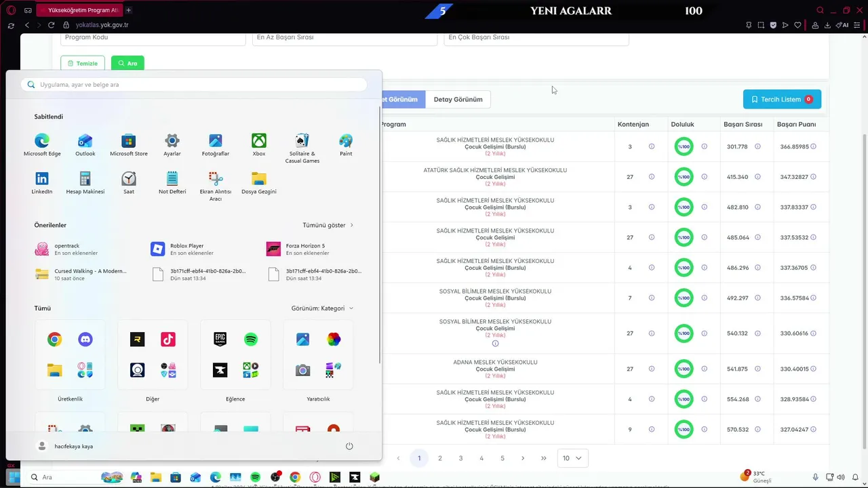Click the En Az Başarı Sırası field
Image resolution: width=868 pixels, height=488 pixels.
344,38
